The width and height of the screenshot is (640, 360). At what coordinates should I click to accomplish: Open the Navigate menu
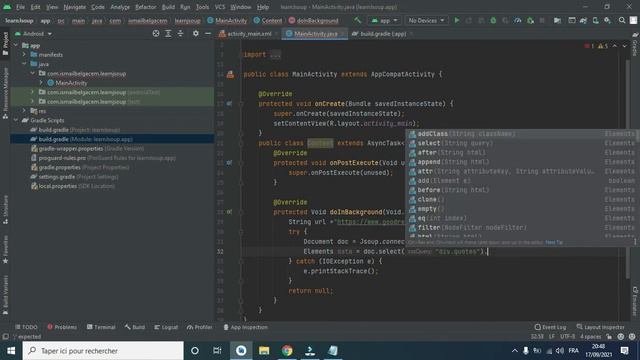tap(75, 7)
